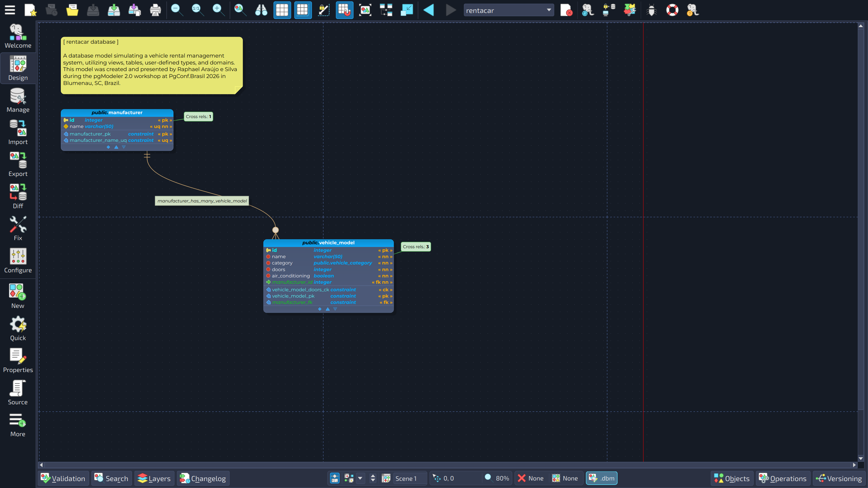Open the Import tool
The height and width of the screenshot is (488, 868).
click(18, 132)
